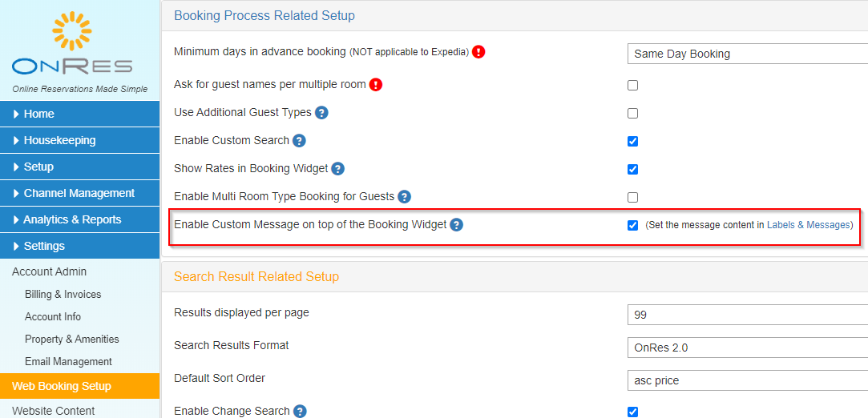The image size is (868, 418).
Task: Open help icon for Use Additional Guest Types
Action: click(321, 113)
